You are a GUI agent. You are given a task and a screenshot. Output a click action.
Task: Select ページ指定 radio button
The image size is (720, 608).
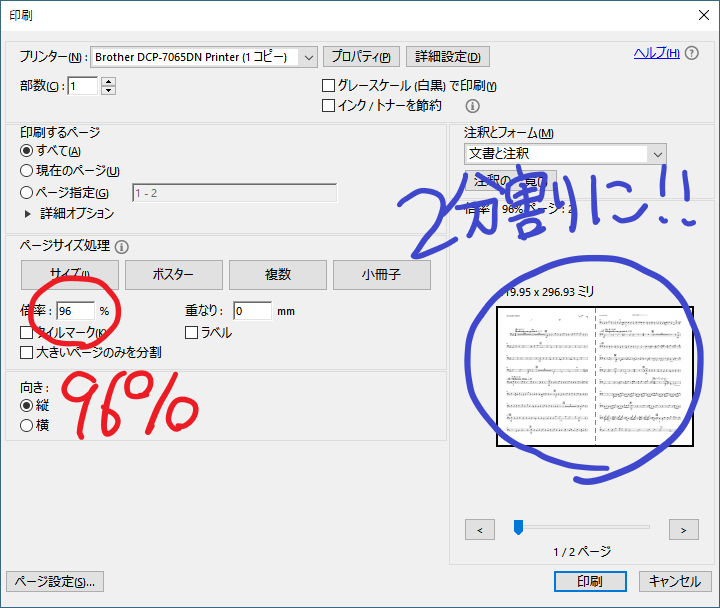coord(27,192)
